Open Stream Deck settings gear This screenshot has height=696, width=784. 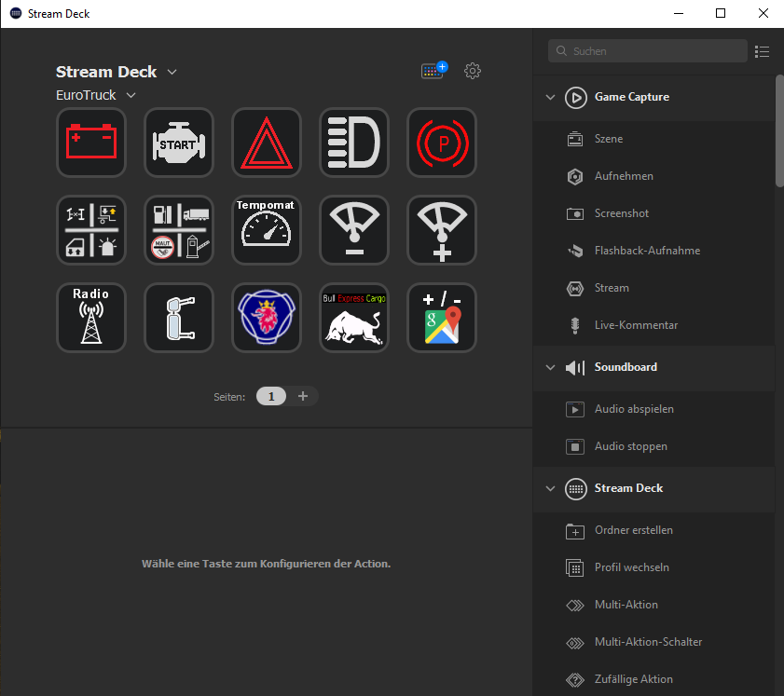coord(473,71)
